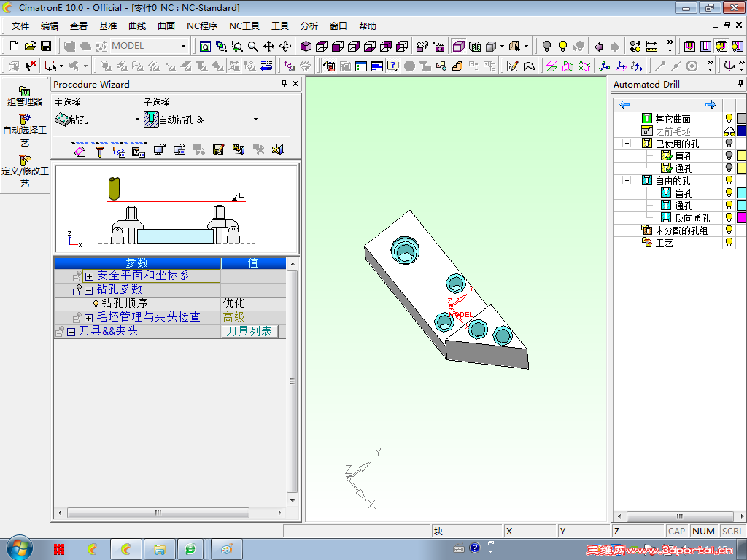Close the Procedure Wizard panel

(295, 84)
